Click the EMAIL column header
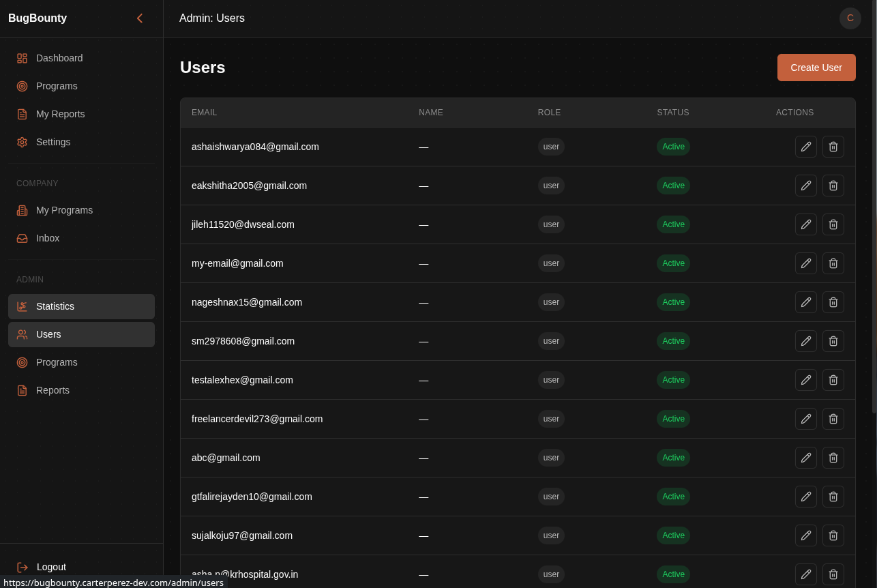 click(x=205, y=113)
